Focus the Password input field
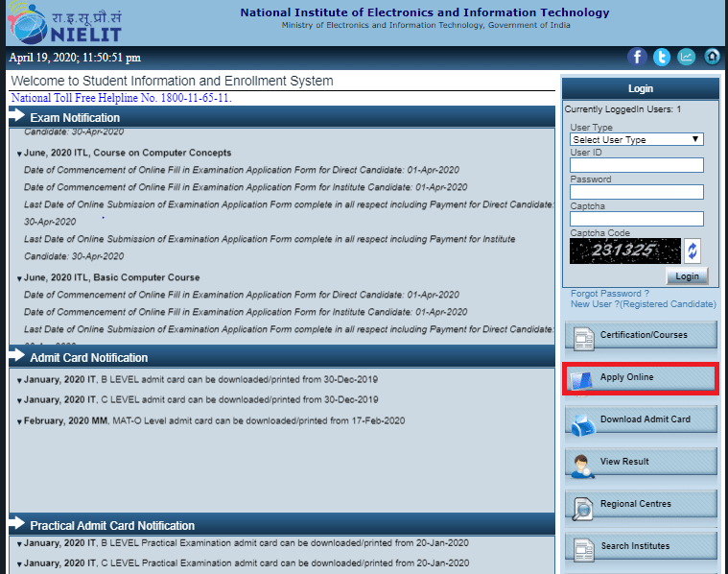The height and width of the screenshot is (574, 728). [x=637, y=192]
